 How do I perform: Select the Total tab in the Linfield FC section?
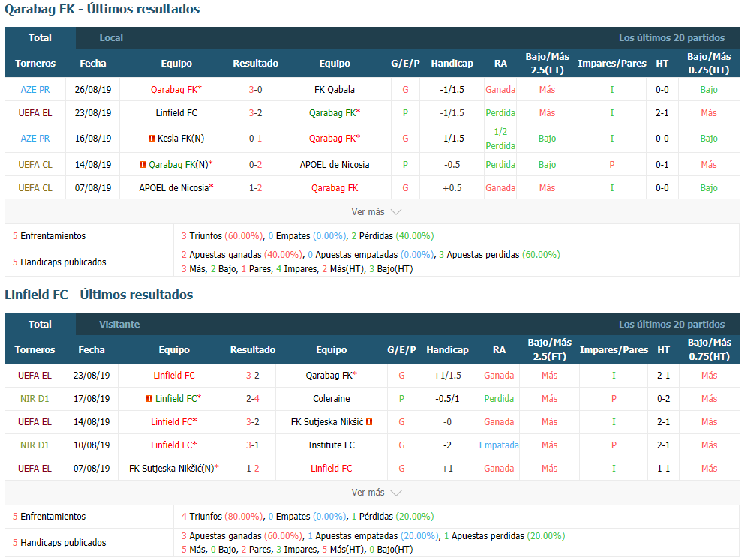pyautogui.click(x=40, y=325)
